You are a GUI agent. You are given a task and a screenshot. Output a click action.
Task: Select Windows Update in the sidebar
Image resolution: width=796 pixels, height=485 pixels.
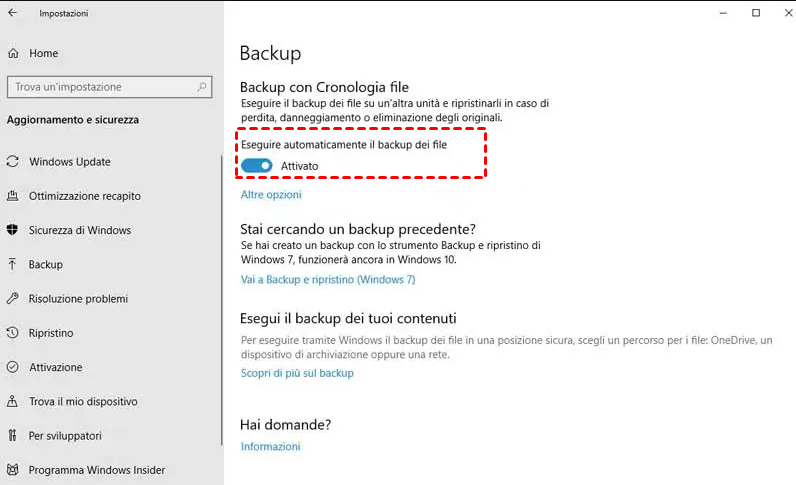[x=70, y=162]
